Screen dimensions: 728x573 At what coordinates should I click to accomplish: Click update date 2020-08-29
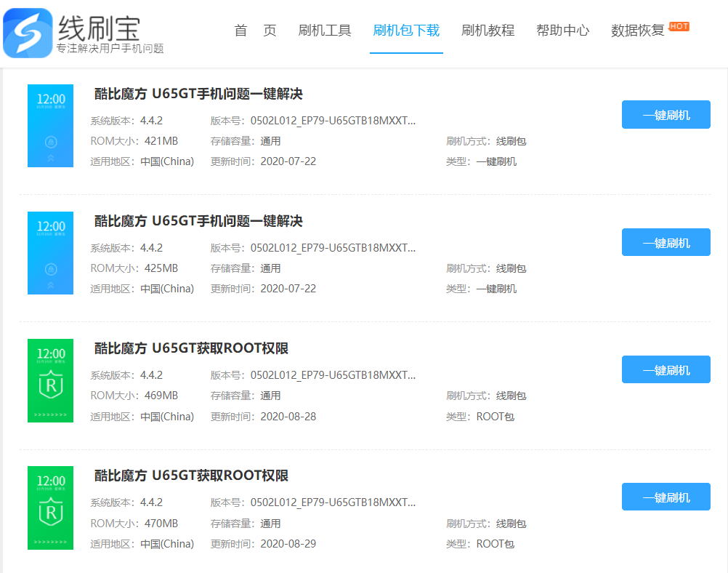click(288, 544)
